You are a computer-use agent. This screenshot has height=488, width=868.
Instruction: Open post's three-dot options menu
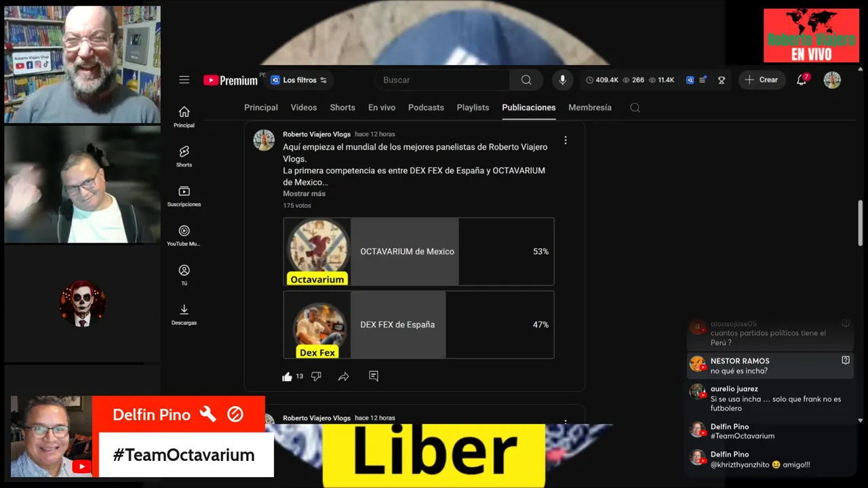tap(566, 140)
